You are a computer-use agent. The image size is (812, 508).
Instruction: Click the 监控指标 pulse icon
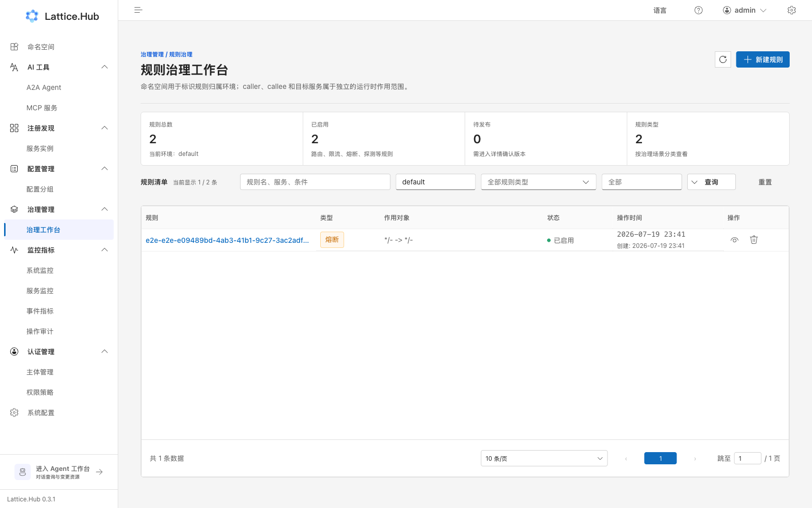click(x=14, y=250)
